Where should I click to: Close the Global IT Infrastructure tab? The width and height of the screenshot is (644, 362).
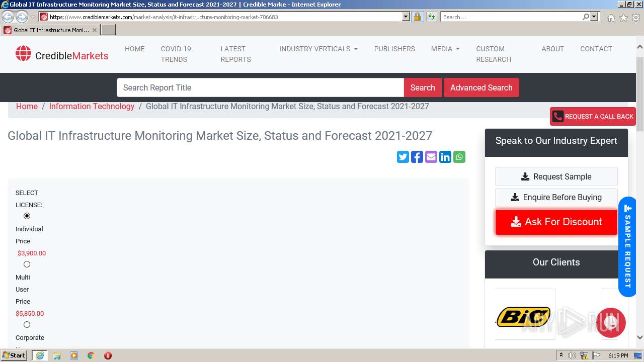[94, 30]
